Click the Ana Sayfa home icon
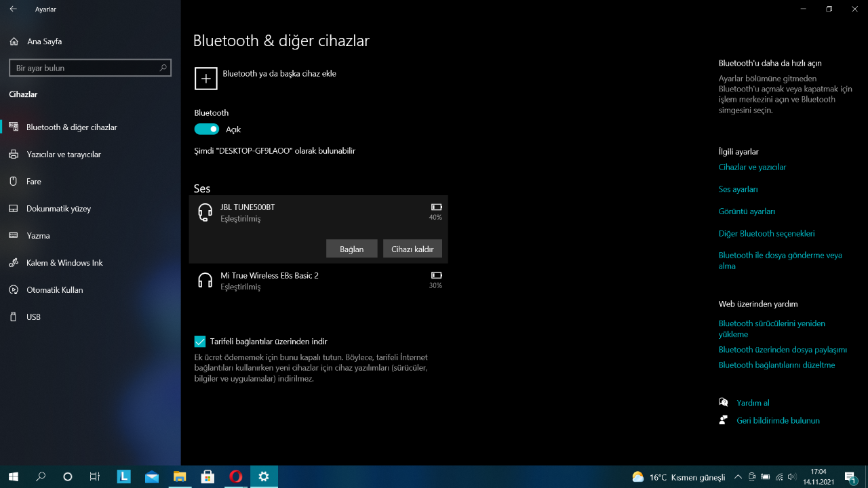 click(x=14, y=41)
